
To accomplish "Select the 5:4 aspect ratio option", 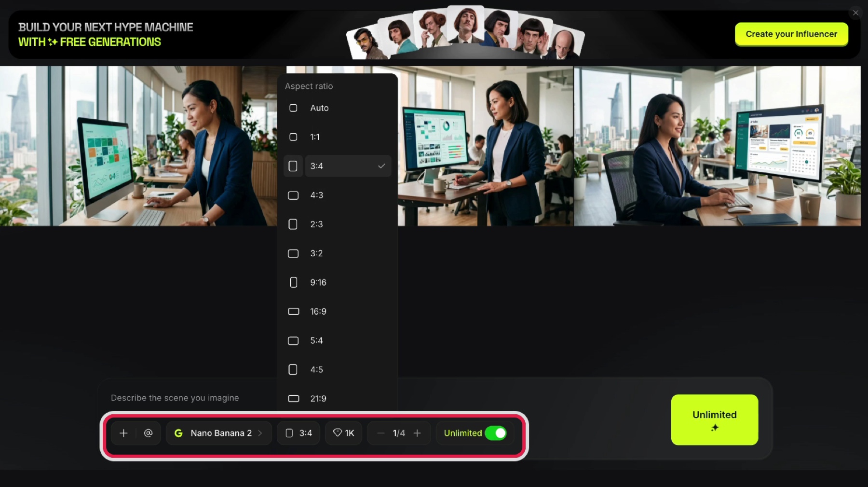I will click(x=337, y=340).
